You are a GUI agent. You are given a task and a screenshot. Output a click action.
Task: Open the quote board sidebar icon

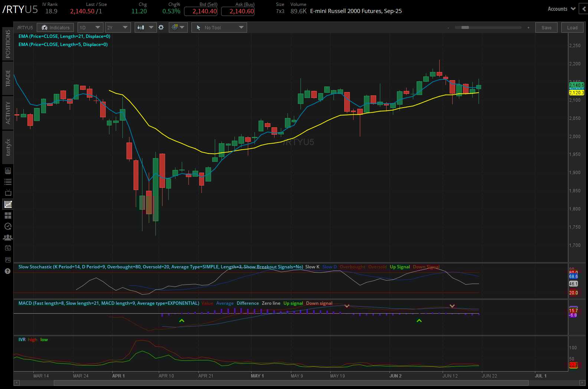(x=8, y=171)
